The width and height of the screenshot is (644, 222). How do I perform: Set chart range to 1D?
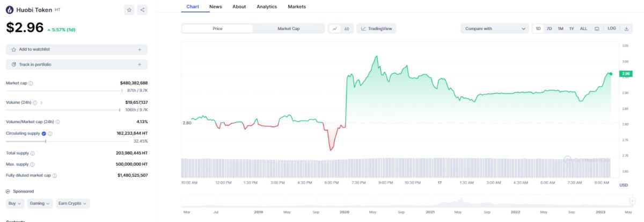[x=538, y=28]
